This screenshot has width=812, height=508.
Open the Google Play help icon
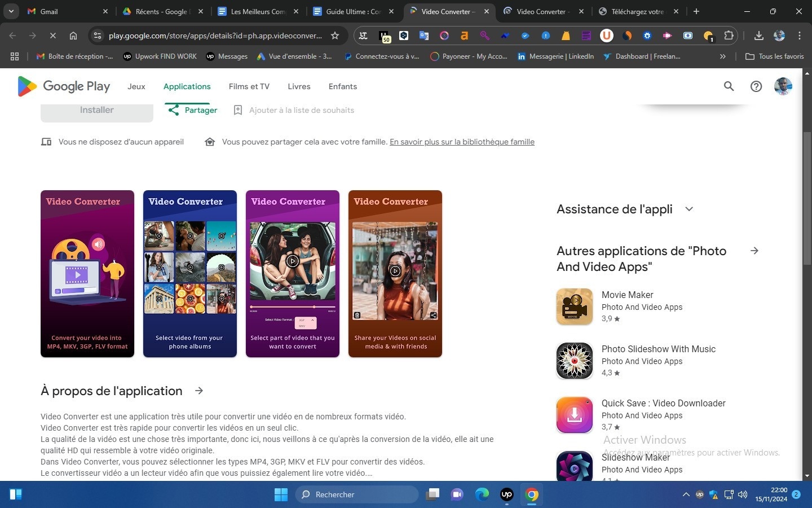(756, 86)
